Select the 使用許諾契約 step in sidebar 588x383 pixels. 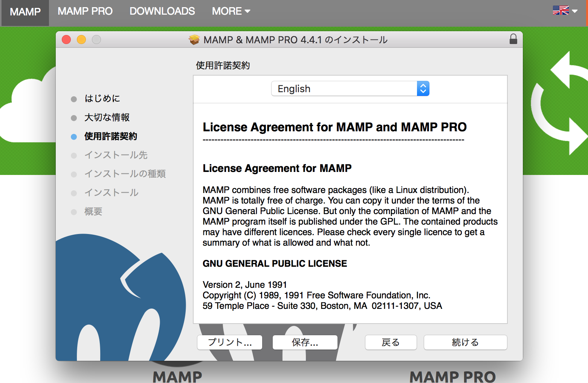click(111, 136)
